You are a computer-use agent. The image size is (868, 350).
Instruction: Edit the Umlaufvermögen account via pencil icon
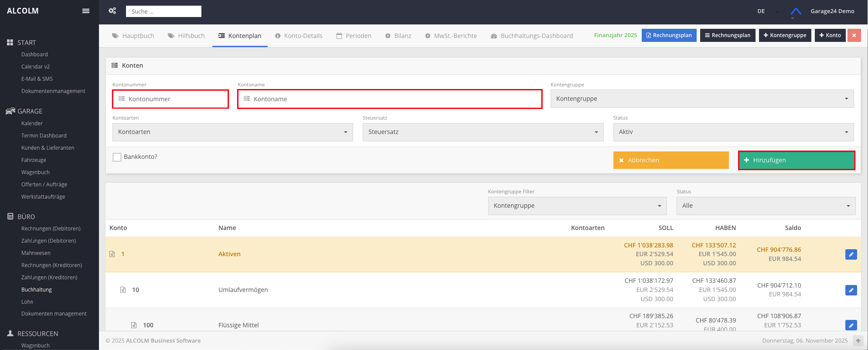click(x=851, y=290)
